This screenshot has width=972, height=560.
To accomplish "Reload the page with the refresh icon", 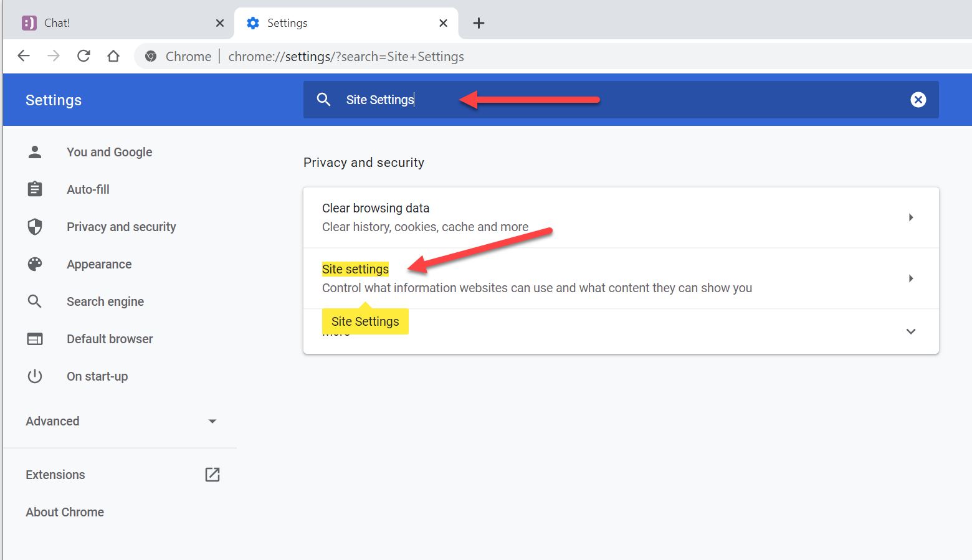I will click(83, 56).
